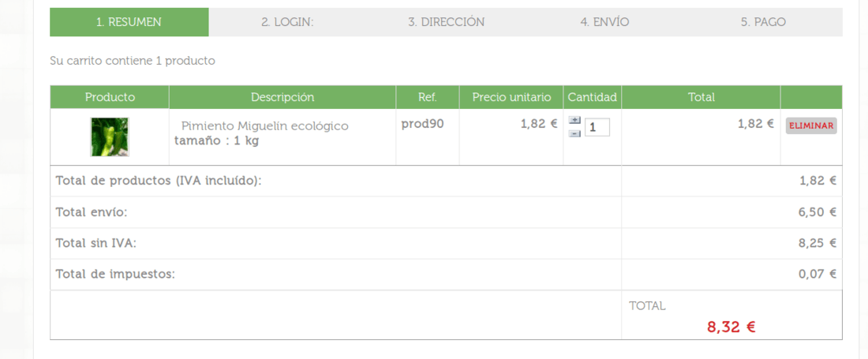This screenshot has height=359, width=868.
Task: Open Pimiento Miguelín ecológico product link
Action: (x=265, y=126)
